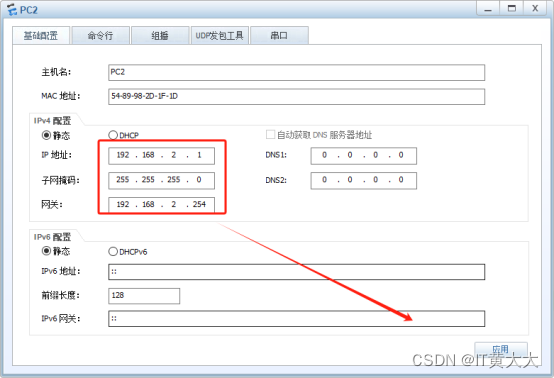Select the IPv6 静态 radio button
Viewport: 554px width, 378px height.
click(46, 251)
